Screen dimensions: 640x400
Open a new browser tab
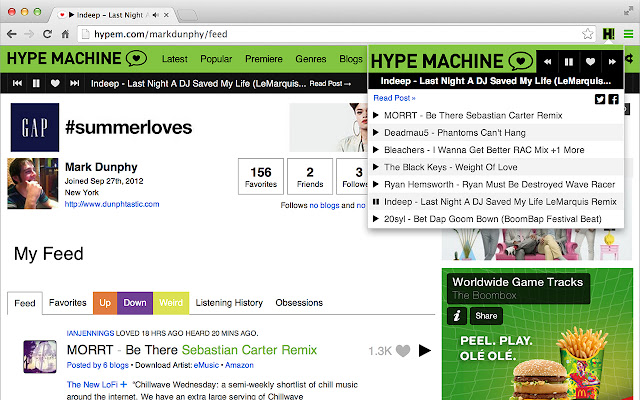click(187, 16)
